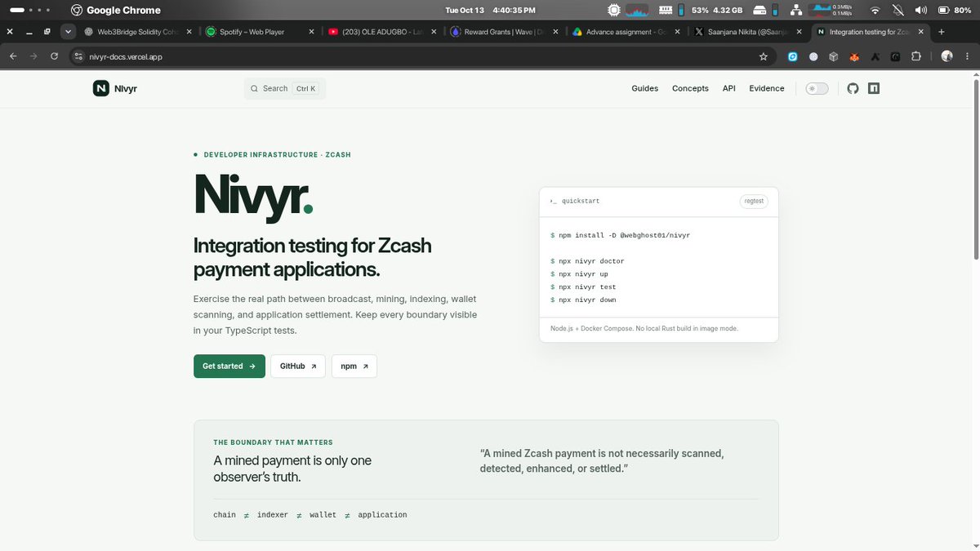The width and height of the screenshot is (980, 551).
Task: Click the 4.32 GB memory indicator
Action: pos(727,10)
